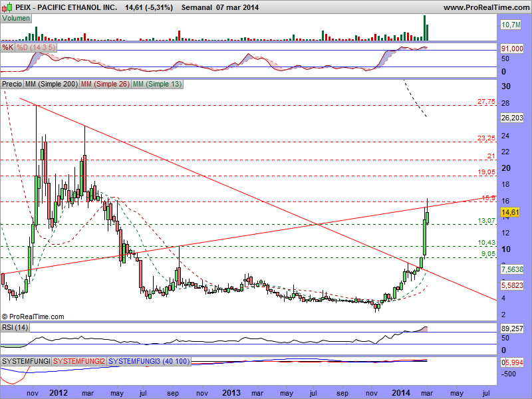This screenshot has height=399, width=532.
Task: Select the MM (Simple 13) moving average label
Action: pyautogui.click(x=157, y=84)
